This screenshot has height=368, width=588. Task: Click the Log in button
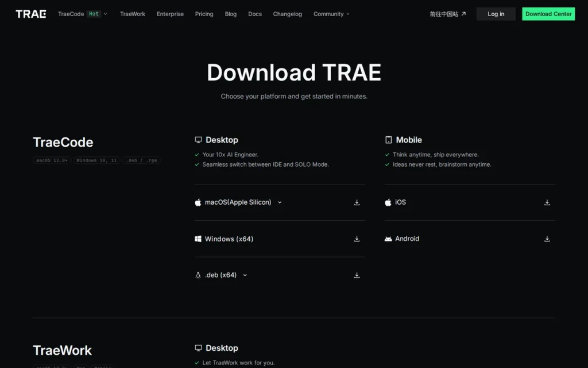496,14
